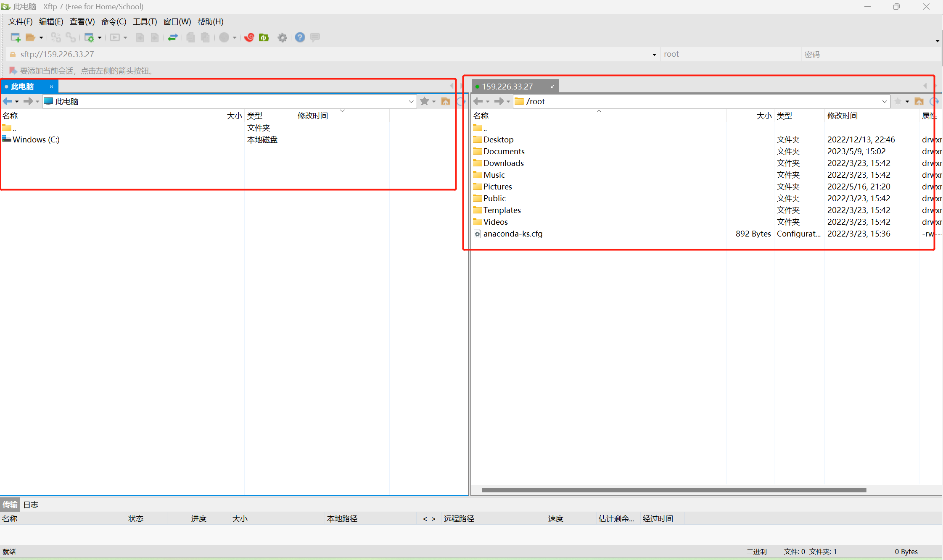Click the local pane home folder icon
This screenshot has height=560, width=943.
coord(446,101)
